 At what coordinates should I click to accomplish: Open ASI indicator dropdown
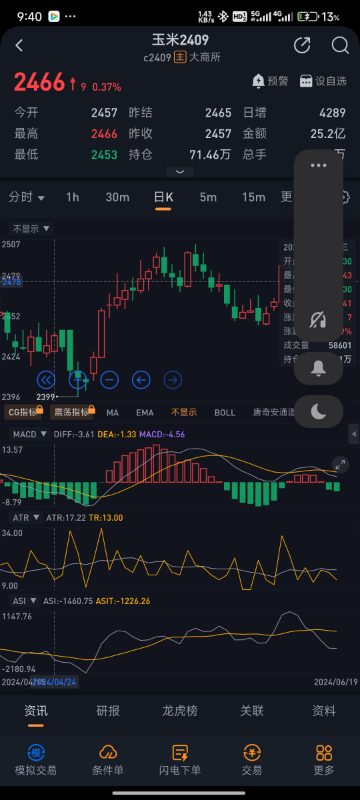(24, 601)
